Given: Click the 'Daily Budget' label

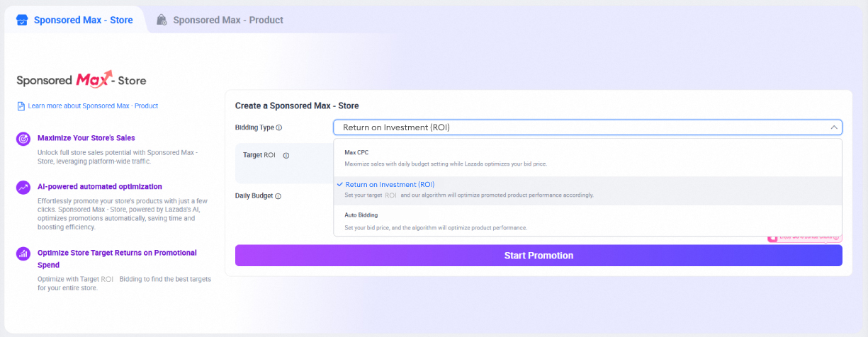Looking at the screenshot, I should tap(254, 196).
